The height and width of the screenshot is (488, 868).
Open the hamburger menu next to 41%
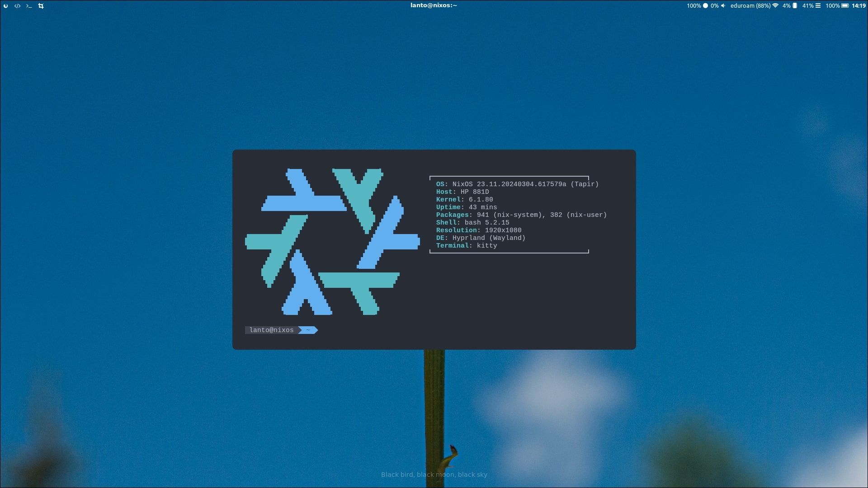818,6
